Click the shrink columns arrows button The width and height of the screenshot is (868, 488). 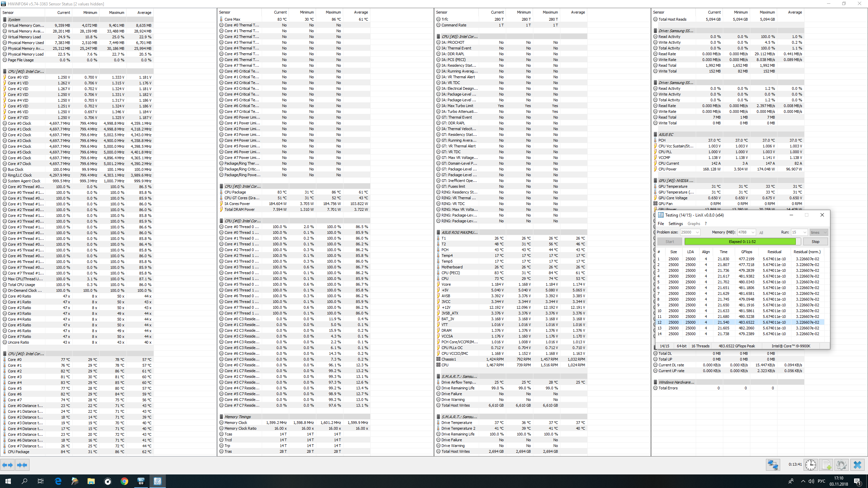pyautogui.click(x=22, y=465)
